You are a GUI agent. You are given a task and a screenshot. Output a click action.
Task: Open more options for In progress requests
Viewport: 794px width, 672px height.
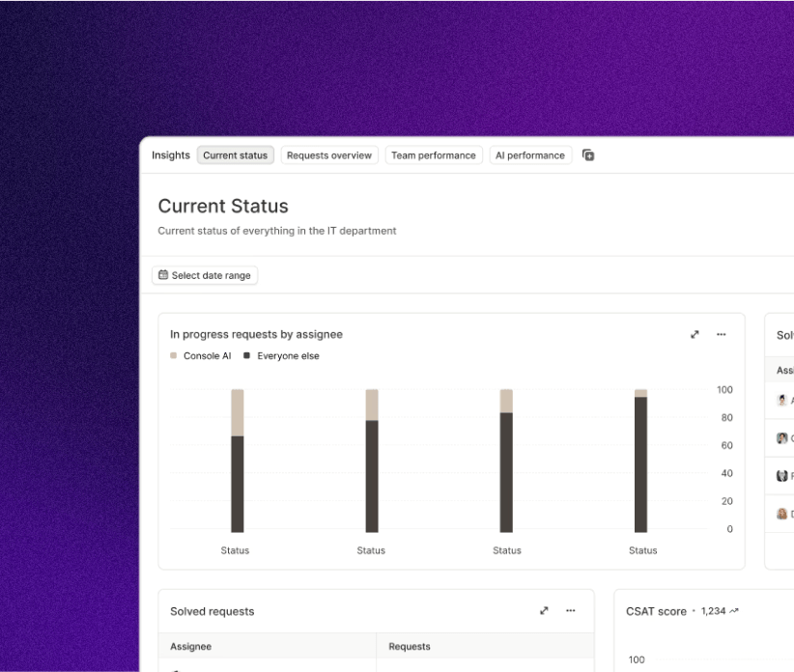coord(721,334)
